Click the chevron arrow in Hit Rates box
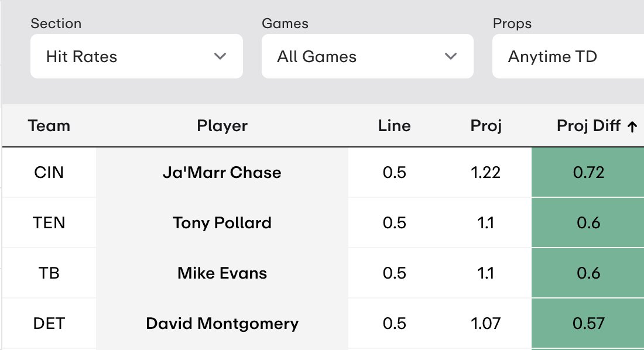The height and width of the screenshot is (350, 644). point(220,56)
